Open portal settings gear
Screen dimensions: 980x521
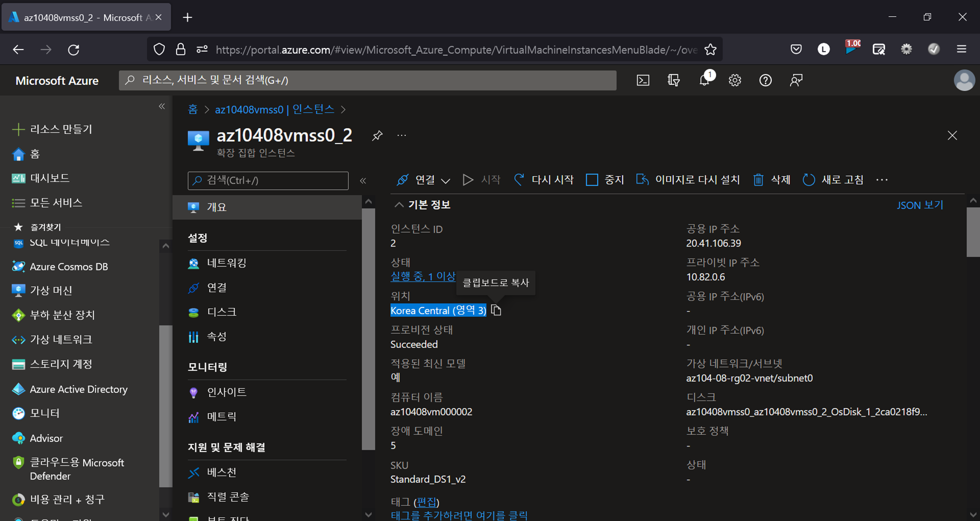tap(735, 80)
